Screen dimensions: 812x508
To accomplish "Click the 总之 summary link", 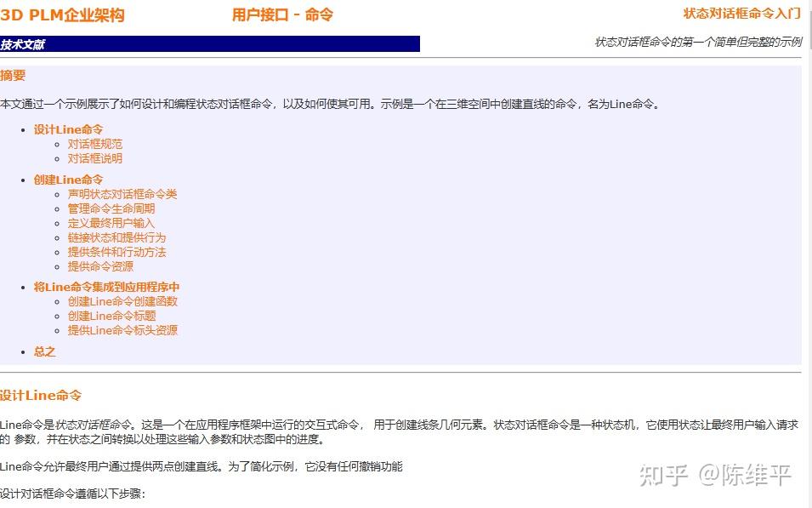I will coord(44,351).
